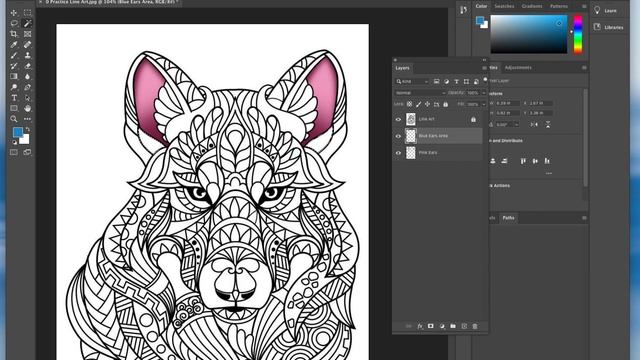The image size is (640, 360).
Task: Toggle pixel layers filter in Layers panel
Action: [x=436, y=82]
